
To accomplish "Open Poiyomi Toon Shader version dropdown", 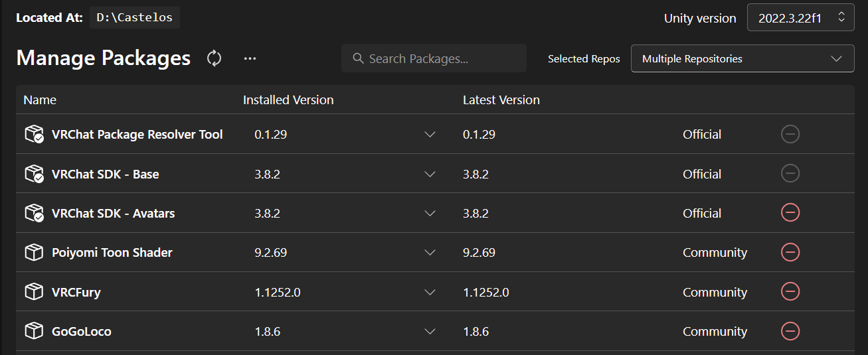I will 430,252.
